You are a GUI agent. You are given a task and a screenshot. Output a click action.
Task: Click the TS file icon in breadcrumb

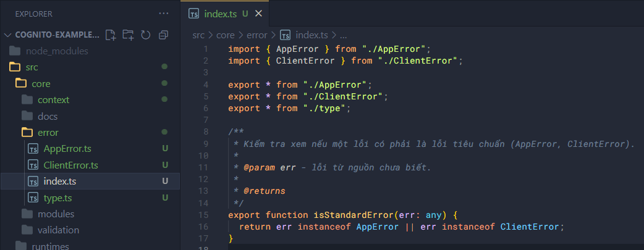285,35
